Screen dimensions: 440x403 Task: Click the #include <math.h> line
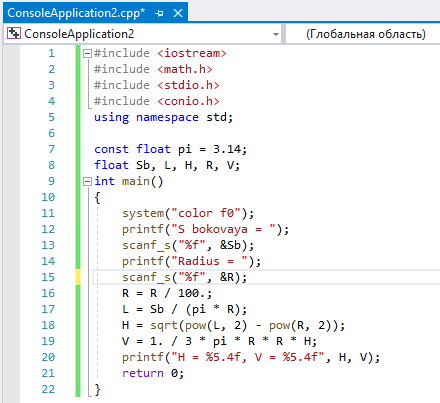[x=153, y=69]
